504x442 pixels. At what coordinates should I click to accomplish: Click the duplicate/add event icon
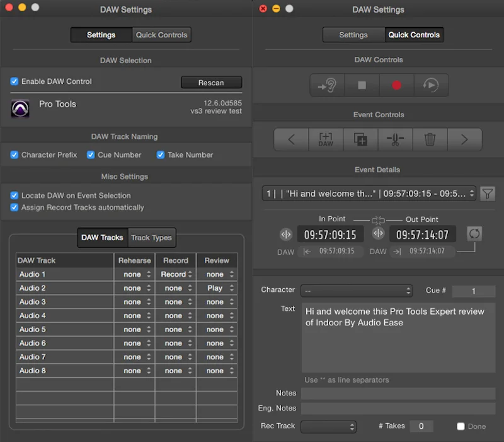[x=360, y=139]
